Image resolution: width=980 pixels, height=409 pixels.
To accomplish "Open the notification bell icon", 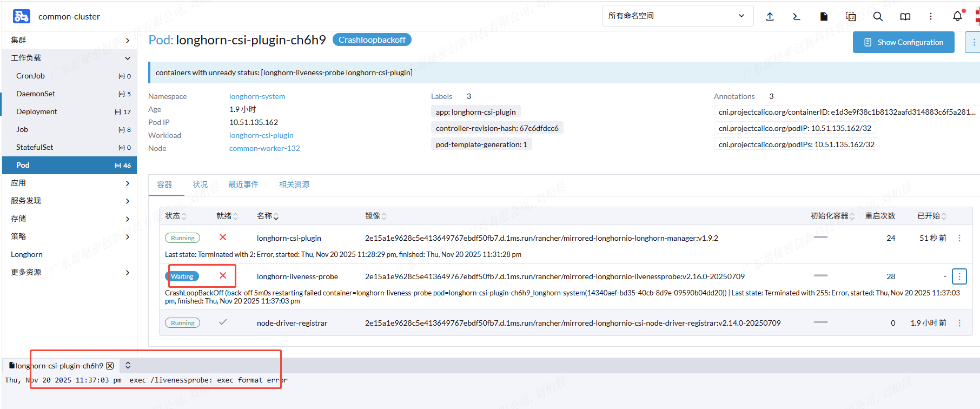I will coord(957,16).
